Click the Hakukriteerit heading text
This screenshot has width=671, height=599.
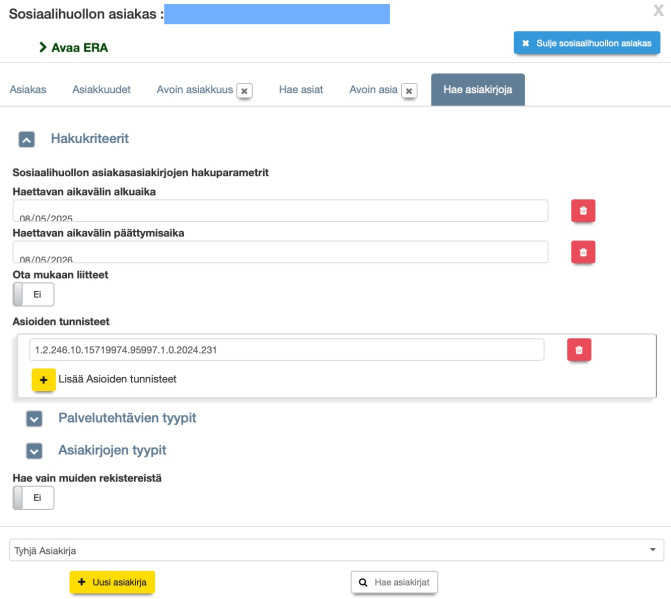click(90, 139)
